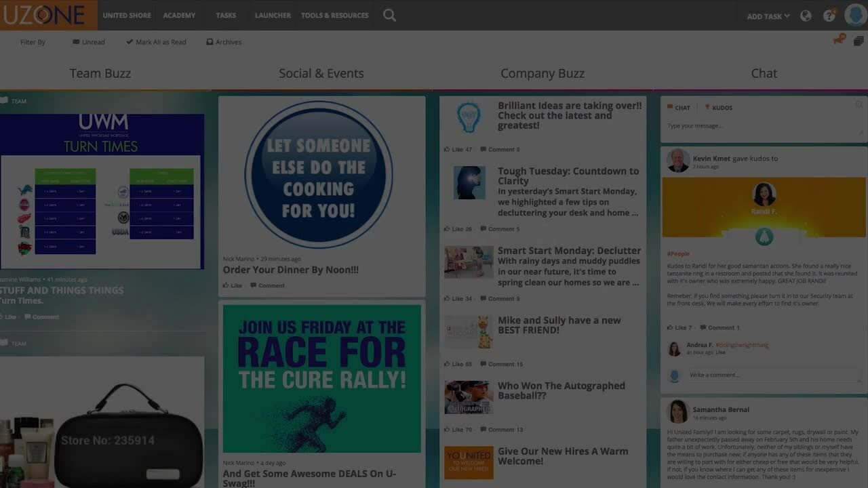868x488 pixels.
Task: Comment on the Turn Times team post
Action: tap(41, 317)
